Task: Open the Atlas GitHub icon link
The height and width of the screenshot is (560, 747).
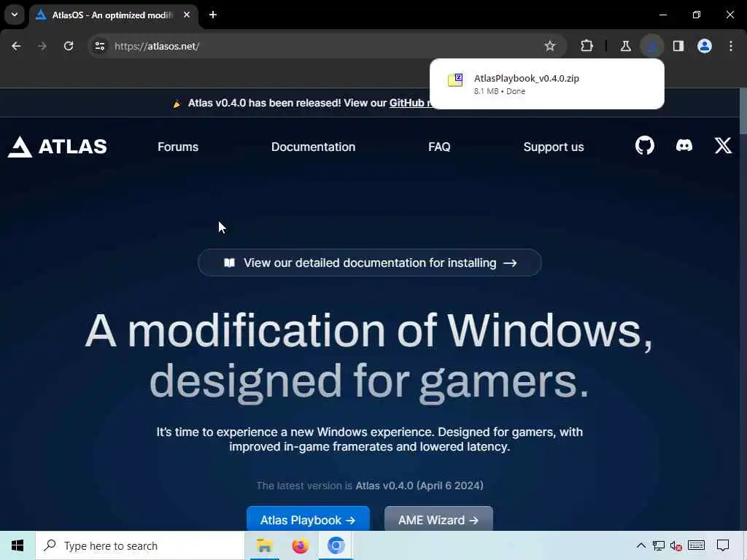Action: click(x=645, y=146)
